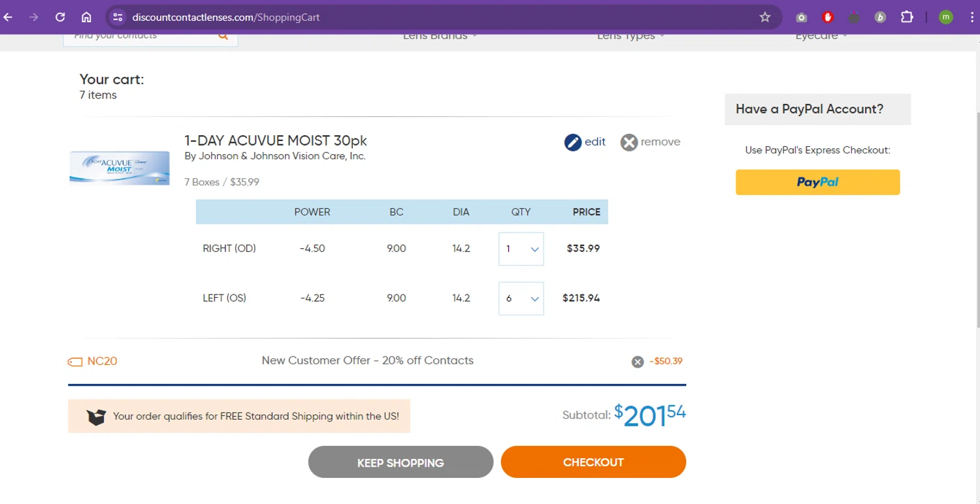Click the free shipping box icon
The width and height of the screenshot is (980, 504).
(x=96, y=417)
